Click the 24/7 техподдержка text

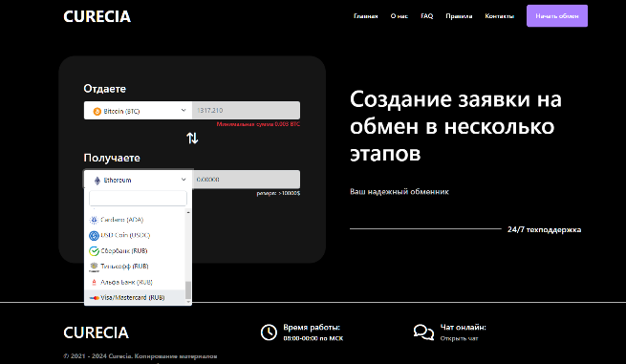coord(544,229)
